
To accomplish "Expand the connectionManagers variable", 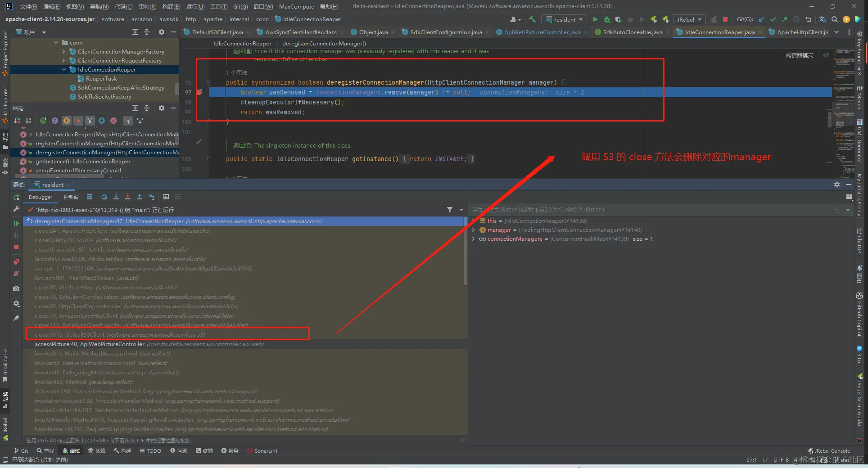I will (x=473, y=239).
